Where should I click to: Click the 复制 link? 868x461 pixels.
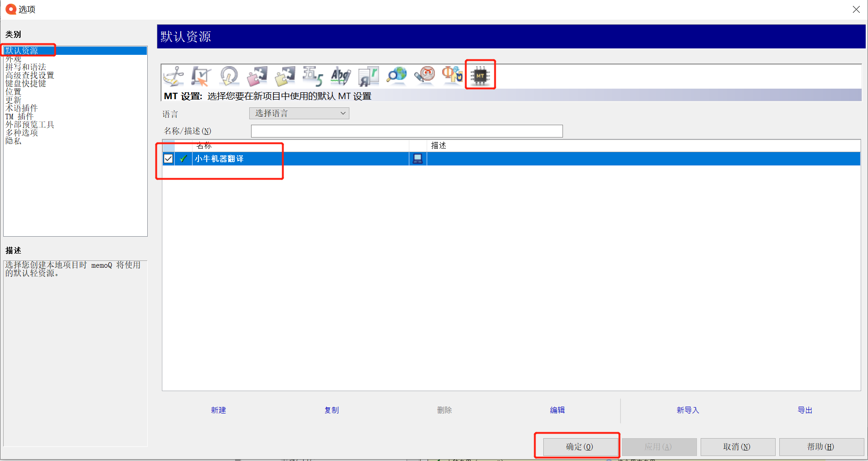coord(332,410)
